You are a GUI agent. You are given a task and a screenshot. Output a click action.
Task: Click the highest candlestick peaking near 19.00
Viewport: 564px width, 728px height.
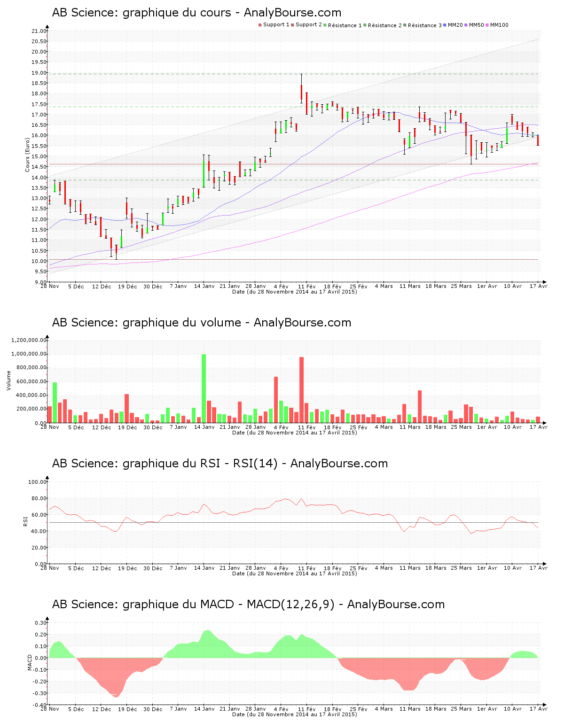point(301,88)
